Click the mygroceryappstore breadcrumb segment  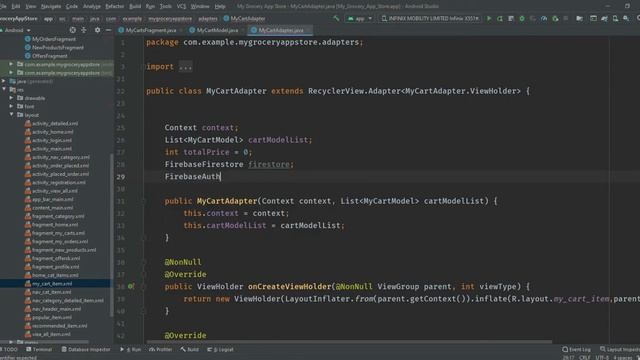pyautogui.click(x=170, y=18)
